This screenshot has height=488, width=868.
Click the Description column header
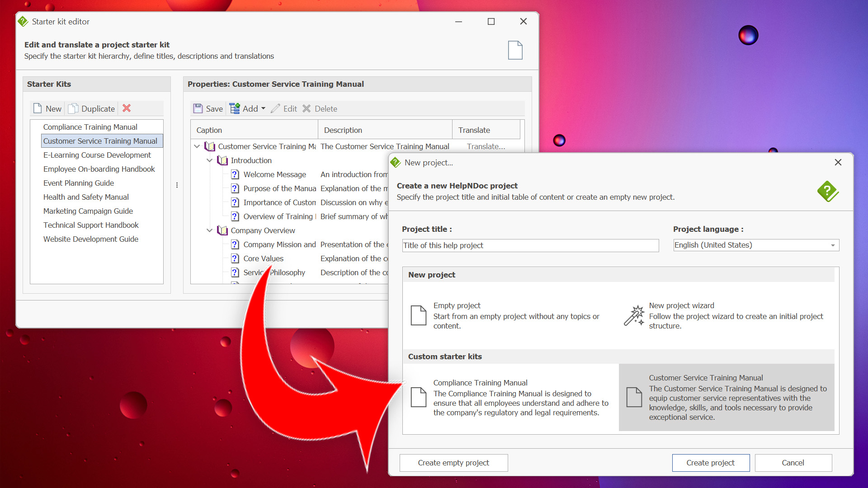point(385,130)
